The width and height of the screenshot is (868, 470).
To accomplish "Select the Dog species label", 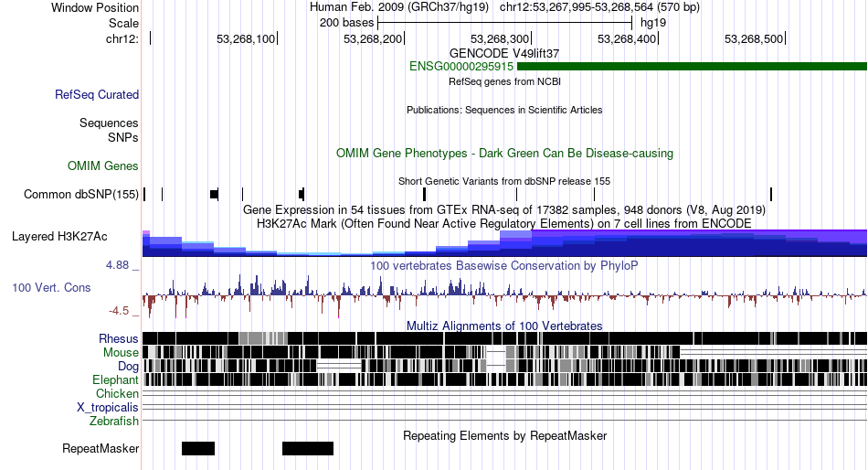I will 128,367.
